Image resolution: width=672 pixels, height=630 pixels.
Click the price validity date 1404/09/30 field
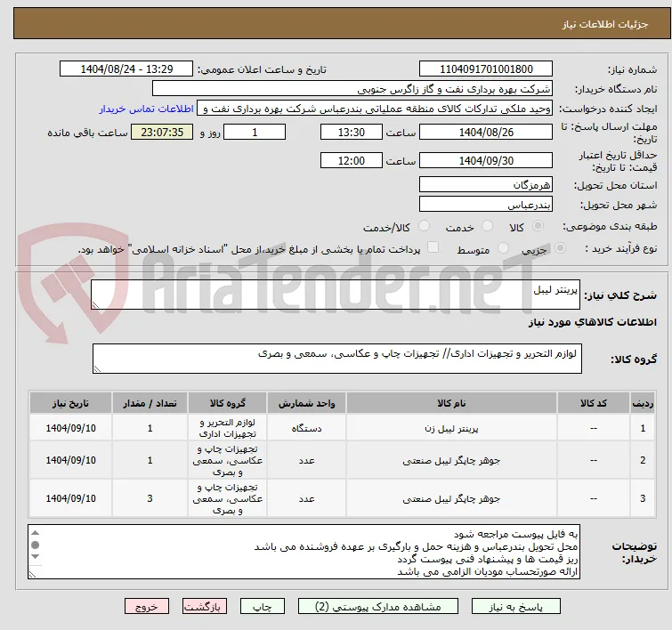point(486,161)
